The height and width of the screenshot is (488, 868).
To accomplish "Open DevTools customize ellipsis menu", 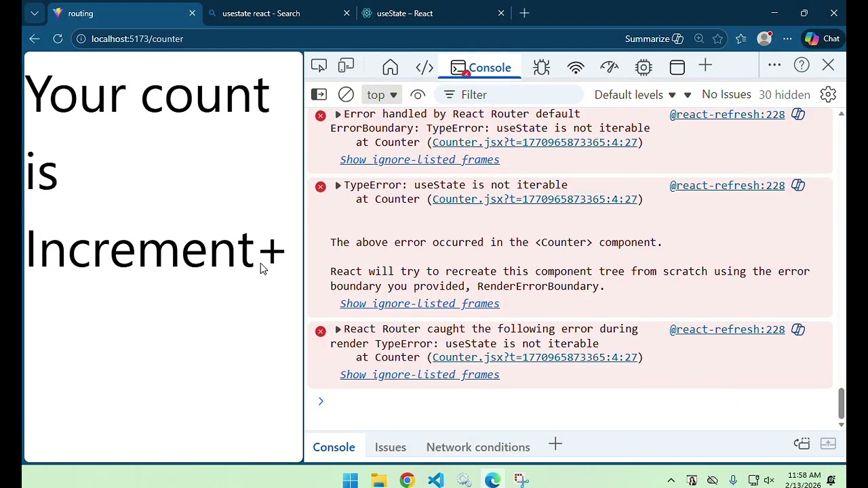I will tap(774, 65).
